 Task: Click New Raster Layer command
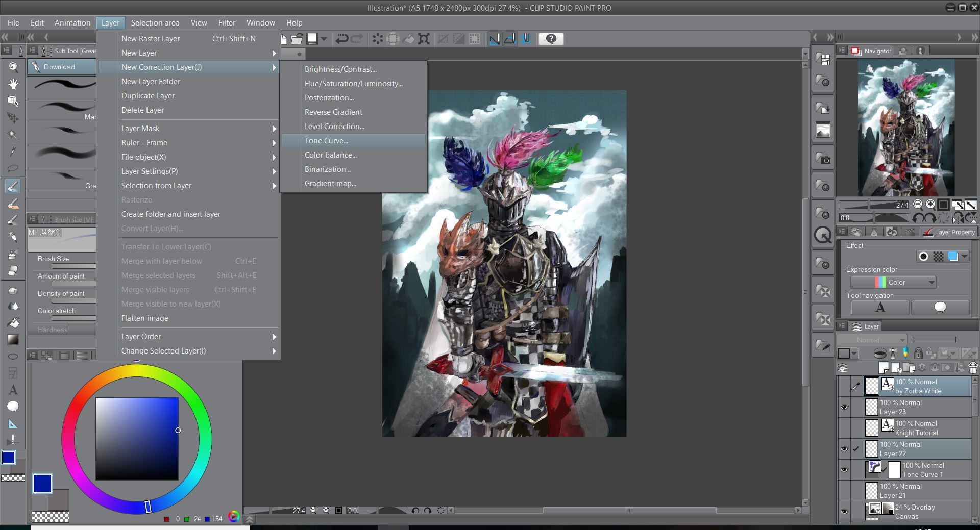coord(189,39)
